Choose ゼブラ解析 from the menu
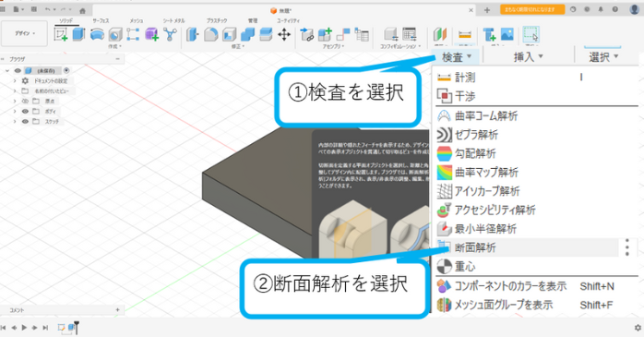 [x=536, y=135]
